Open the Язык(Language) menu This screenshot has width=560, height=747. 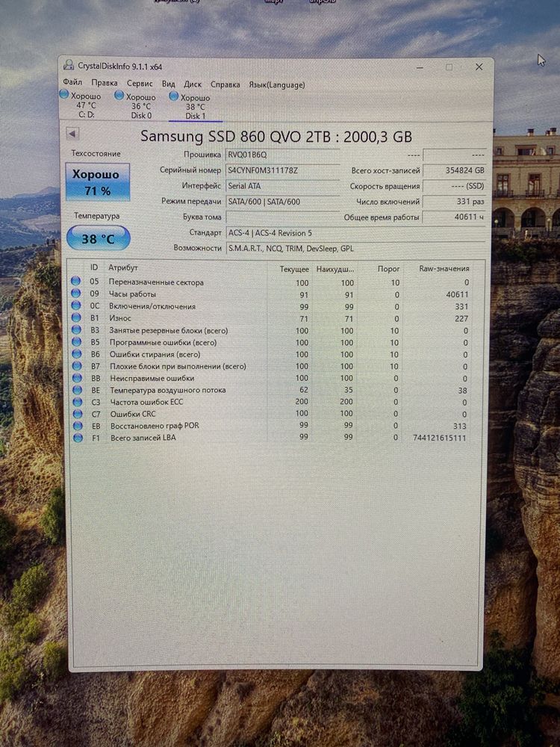click(x=277, y=85)
